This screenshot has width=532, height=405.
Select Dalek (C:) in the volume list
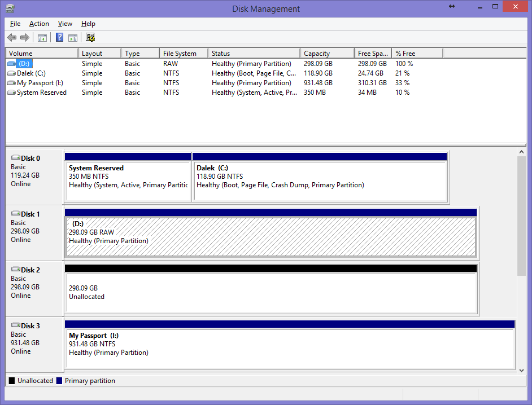click(x=31, y=73)
